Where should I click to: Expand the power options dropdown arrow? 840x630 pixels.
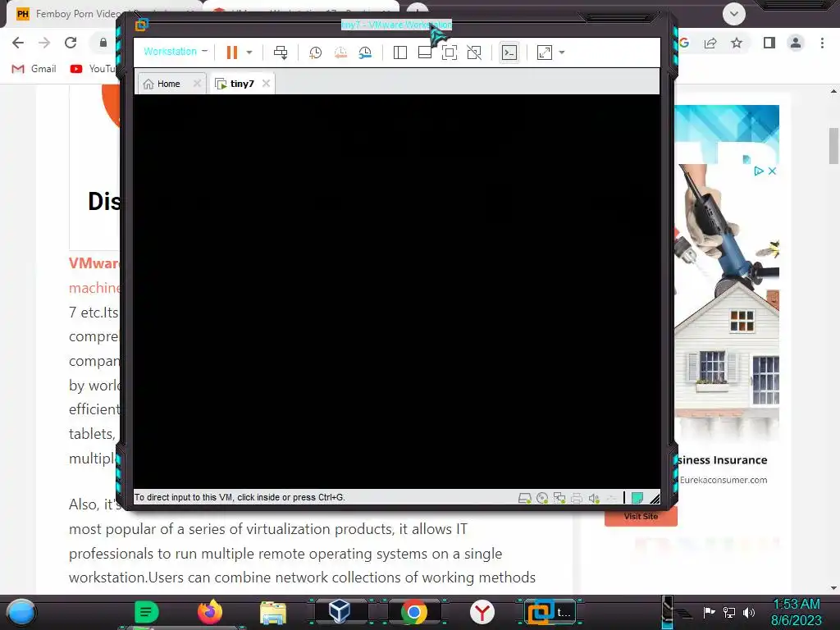(x=249, y=52)
